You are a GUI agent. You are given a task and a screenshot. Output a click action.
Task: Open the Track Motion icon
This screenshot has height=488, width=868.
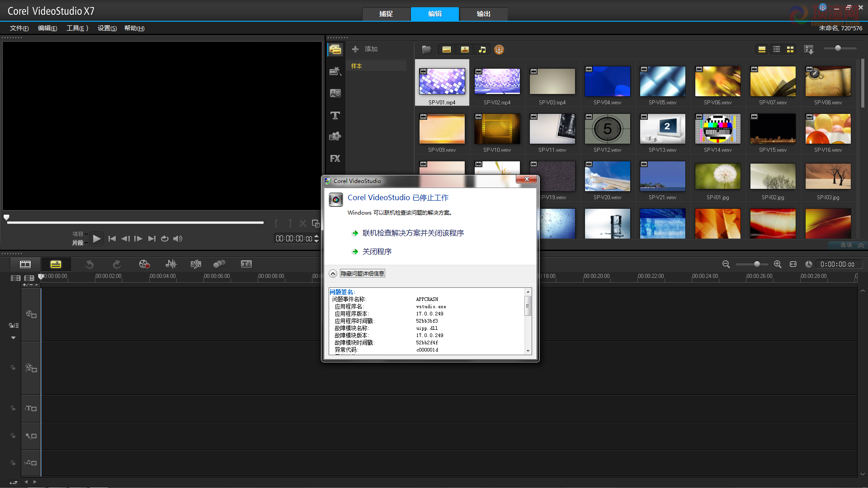[219, 264]
